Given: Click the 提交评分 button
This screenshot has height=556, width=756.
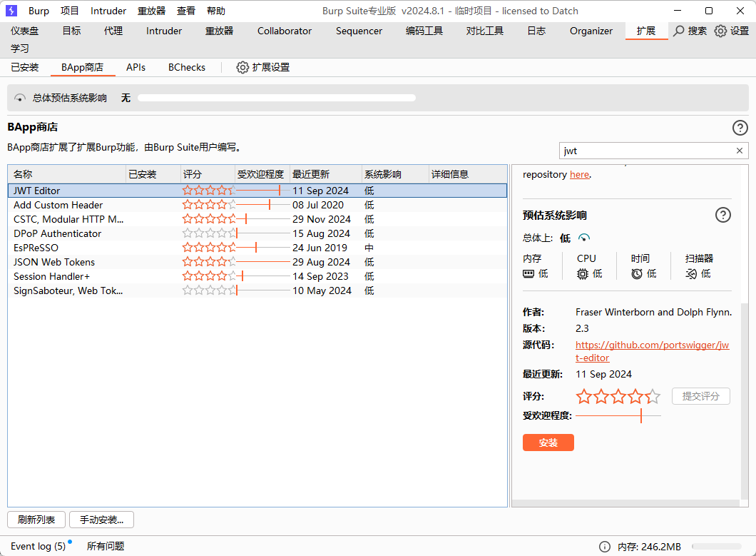Looking at the screenshot, I should click(x=700, y=396).
